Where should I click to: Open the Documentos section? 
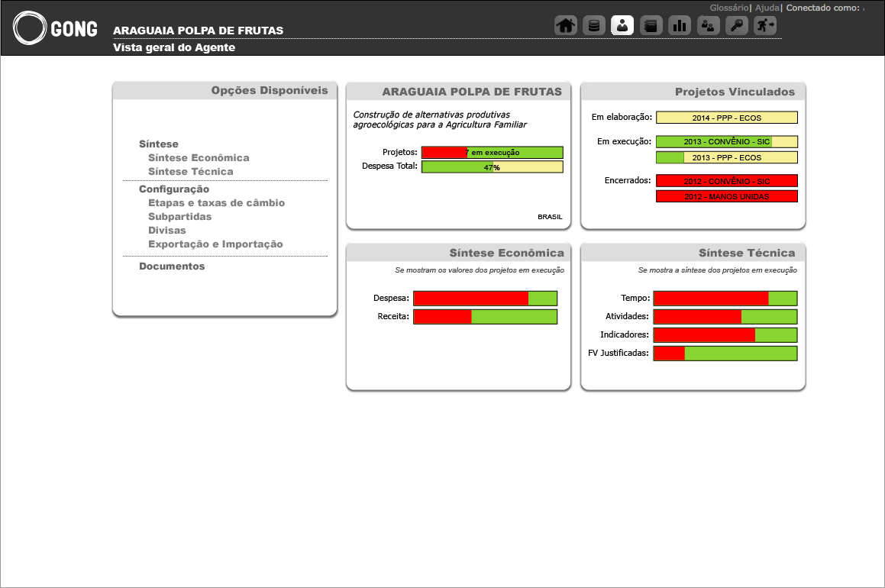172,267
